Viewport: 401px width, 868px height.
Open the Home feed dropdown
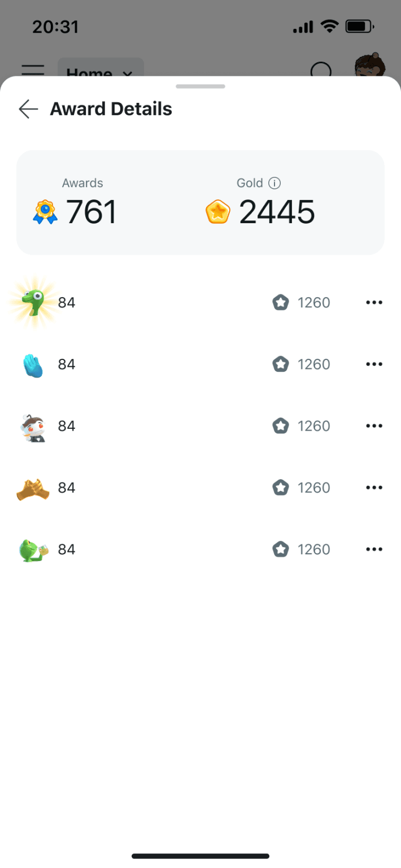101,70
